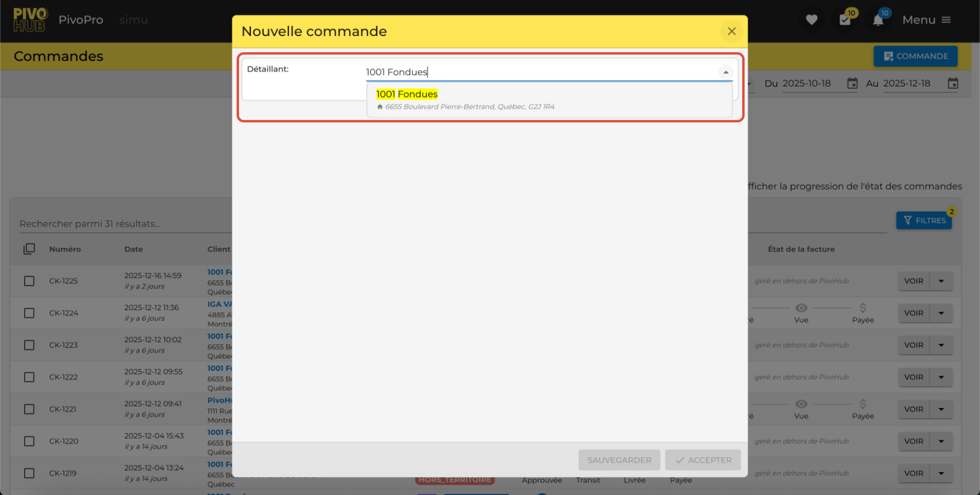This screenshot has width=980, height=495.
Task: Click the PivoHub logo
Action: coord(30,20)
